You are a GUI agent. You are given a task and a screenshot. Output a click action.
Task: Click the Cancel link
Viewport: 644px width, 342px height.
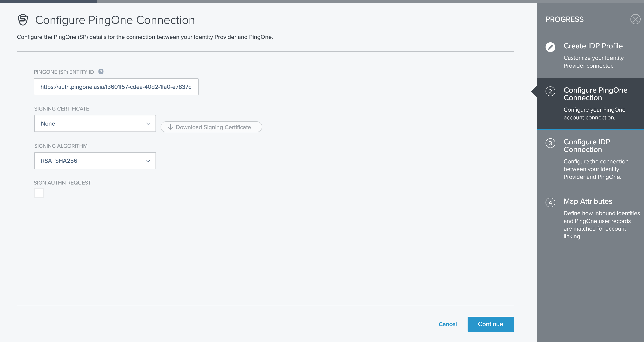pos(448,324)
